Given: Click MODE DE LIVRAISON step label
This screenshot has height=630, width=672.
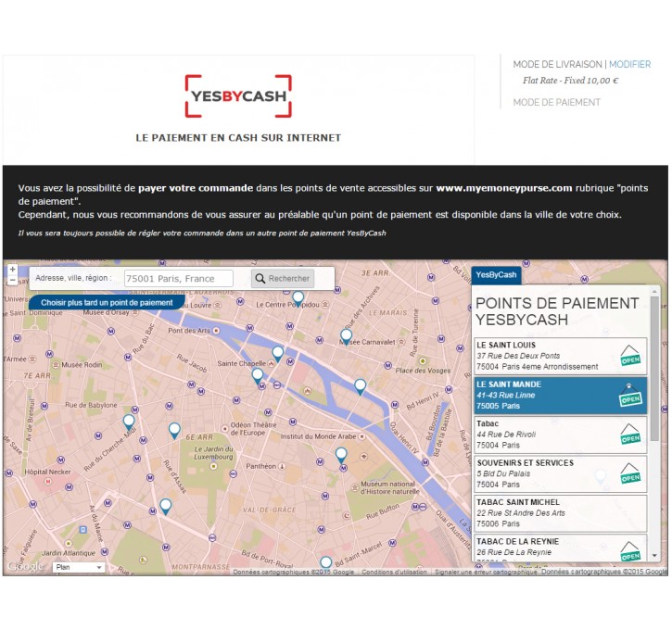Looking at the screenshot, I should click(558, 64).
